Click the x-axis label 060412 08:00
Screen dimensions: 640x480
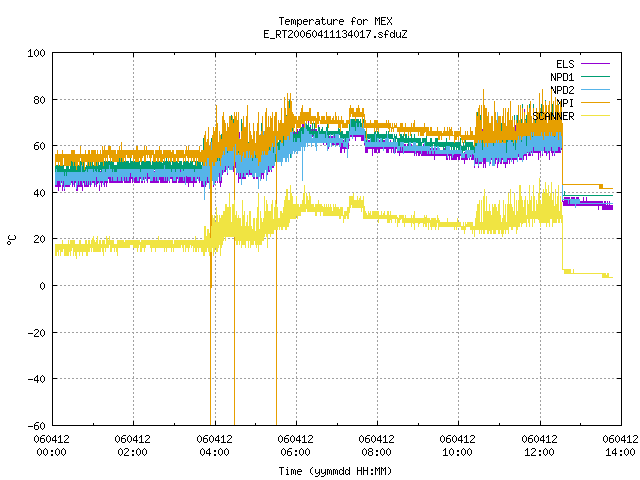click(x=376, y=446)
